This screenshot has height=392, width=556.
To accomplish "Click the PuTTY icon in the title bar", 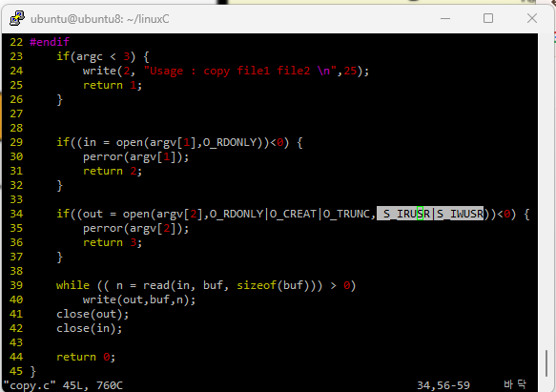I will tap(17, 18).
